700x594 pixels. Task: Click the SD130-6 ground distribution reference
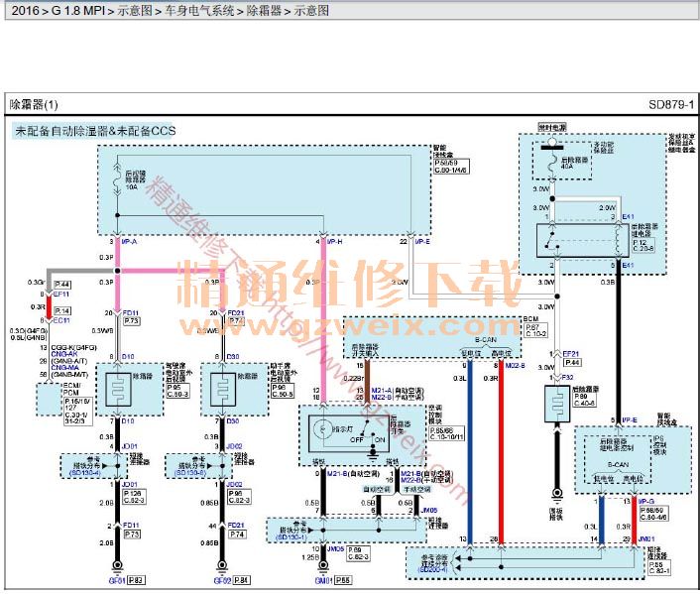point(190,472)
